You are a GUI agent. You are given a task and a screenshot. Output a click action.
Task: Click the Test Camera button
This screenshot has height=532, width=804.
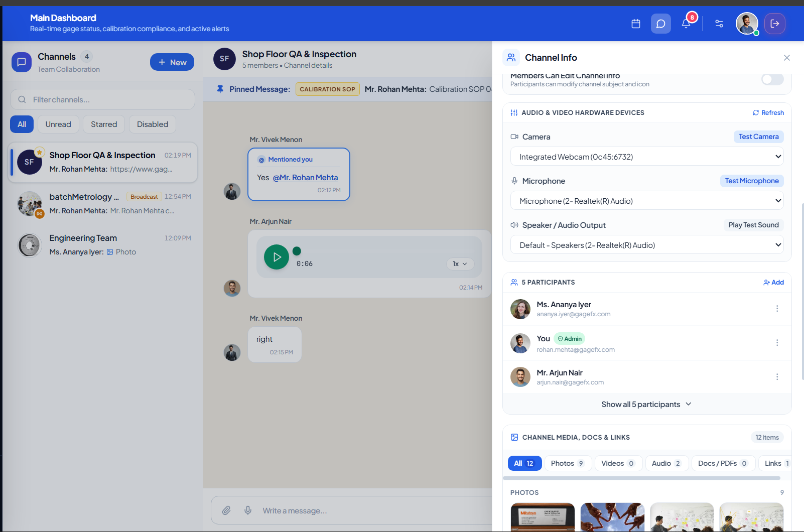point(759,137)
